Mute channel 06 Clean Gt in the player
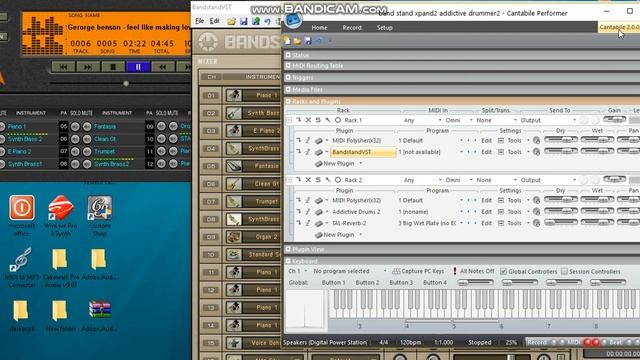 87,139
